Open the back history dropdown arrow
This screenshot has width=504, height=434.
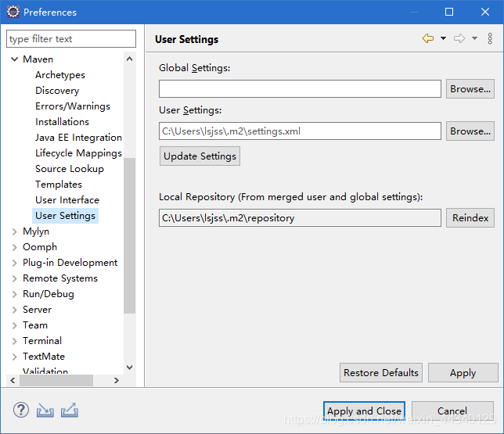pos(443,38)
